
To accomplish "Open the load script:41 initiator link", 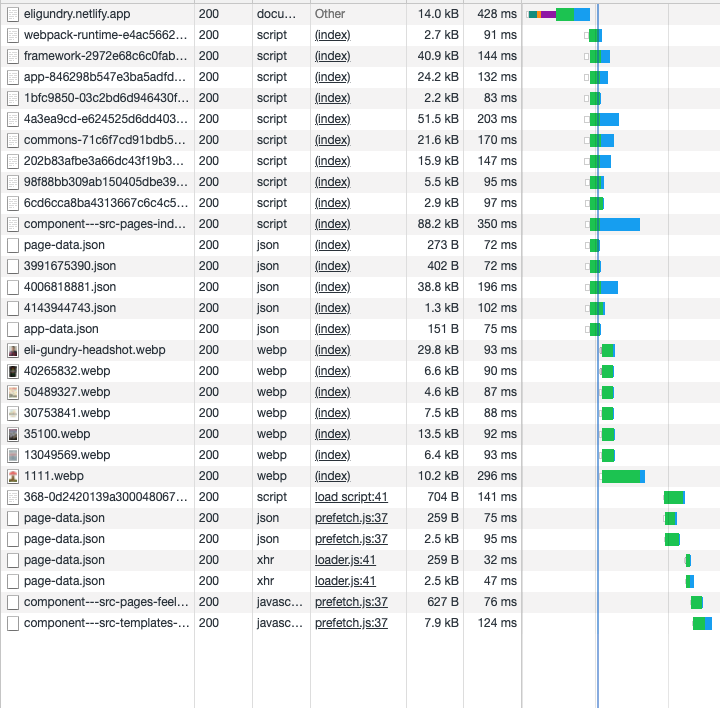I will click(x=351, y=497).
